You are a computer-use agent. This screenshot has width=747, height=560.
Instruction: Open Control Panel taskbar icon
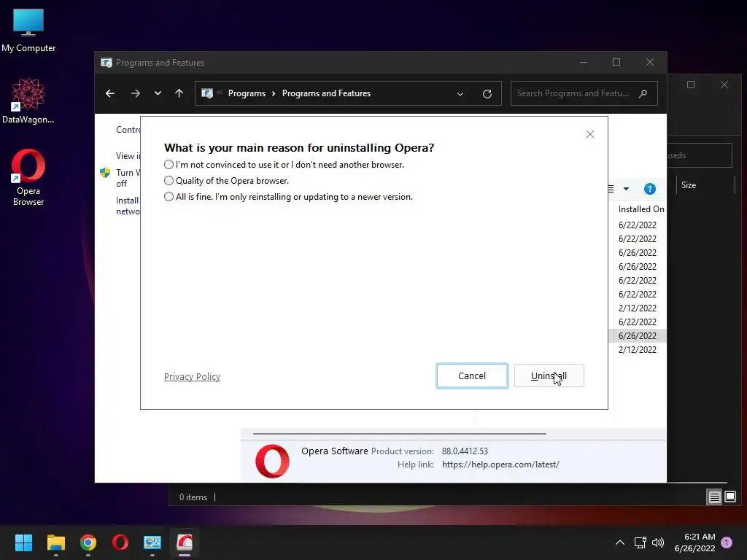pos(152,542)
